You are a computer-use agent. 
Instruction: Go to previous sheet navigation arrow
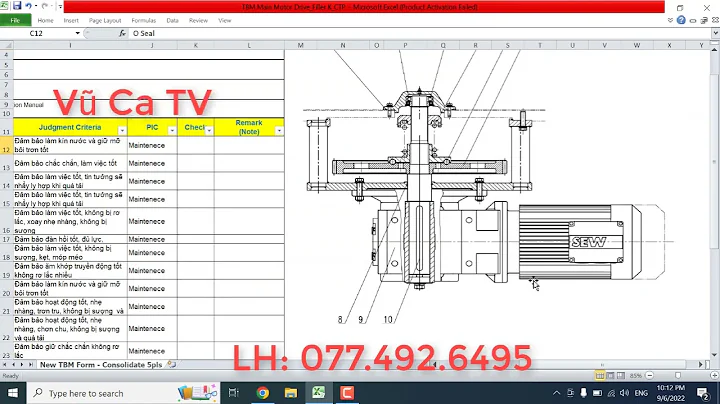click(x=13, y=365)
